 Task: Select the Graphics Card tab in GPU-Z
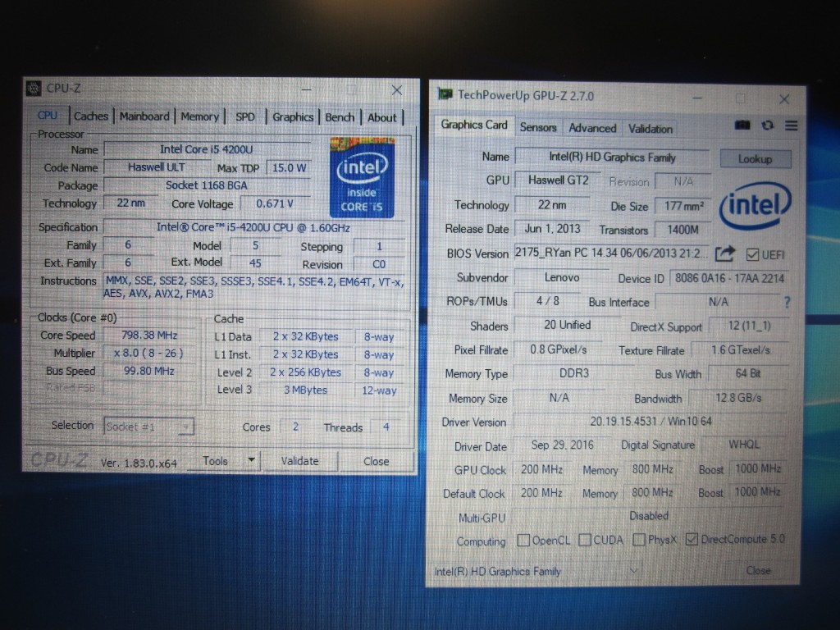474,125
